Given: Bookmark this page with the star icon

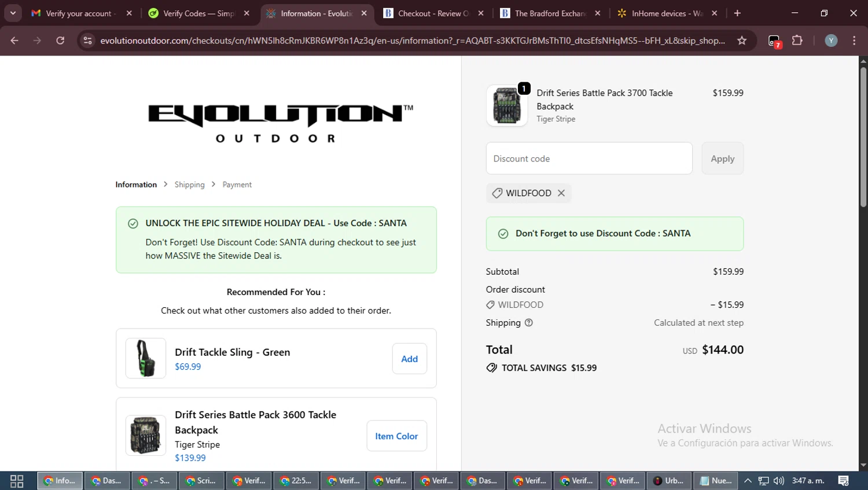Looking at the screenshot, I should pos(742,40).
